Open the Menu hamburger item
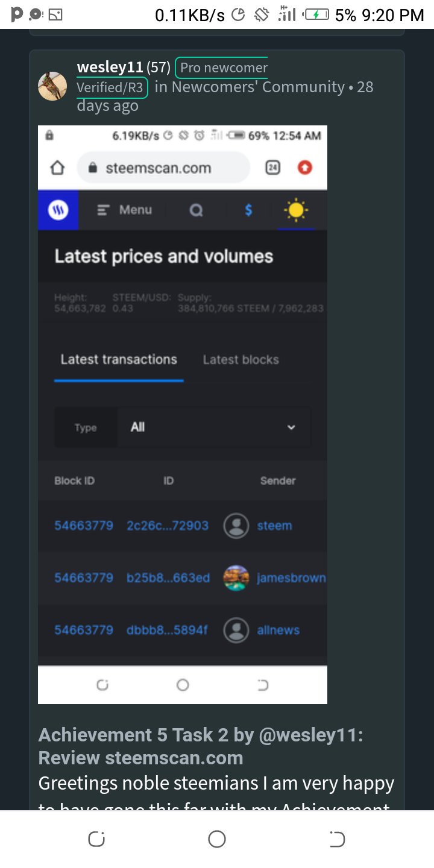434x868 pixels. 124,210
